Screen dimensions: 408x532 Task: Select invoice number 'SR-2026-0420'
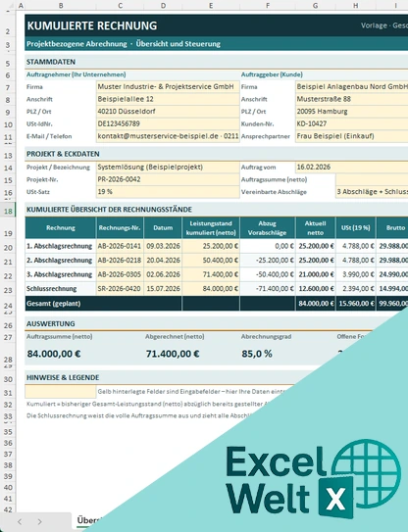(120, 289)
